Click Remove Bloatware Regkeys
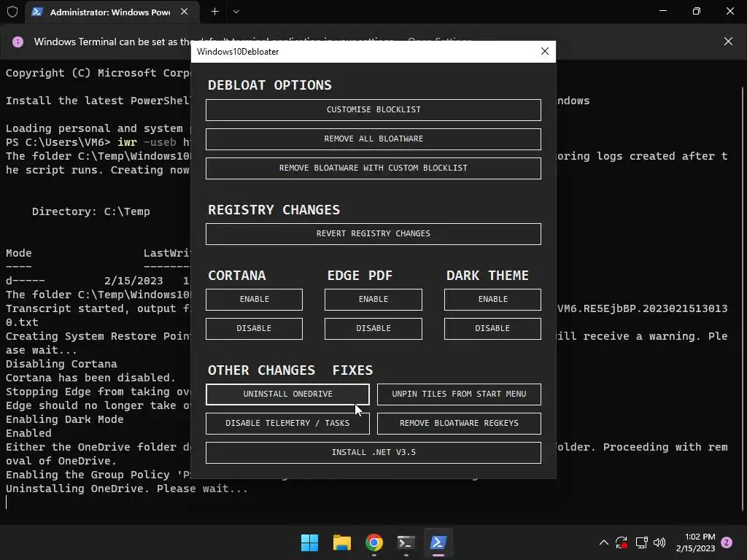Viewport: 747px width, 560px height. click(459, 423)
